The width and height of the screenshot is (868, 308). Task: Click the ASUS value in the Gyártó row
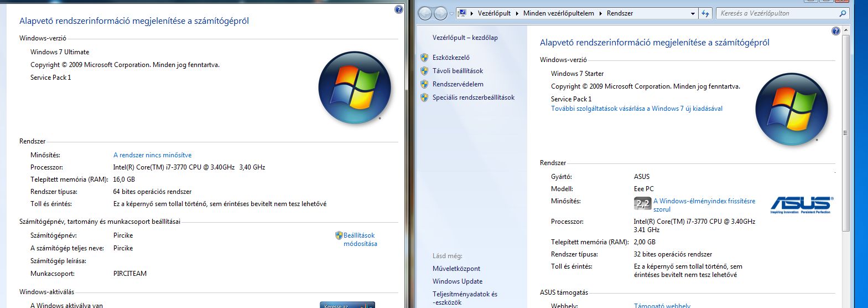[x=642, y=177]
